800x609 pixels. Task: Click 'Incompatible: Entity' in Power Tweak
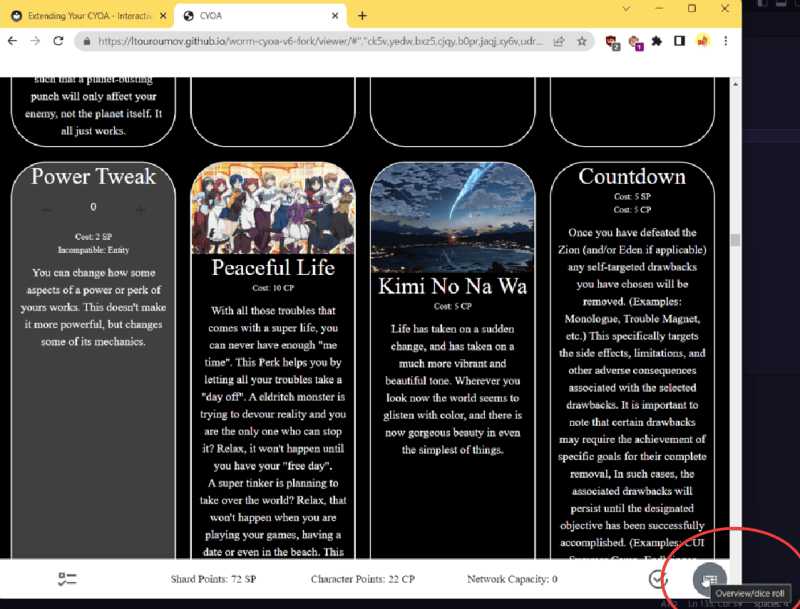[x=93, y=250]
